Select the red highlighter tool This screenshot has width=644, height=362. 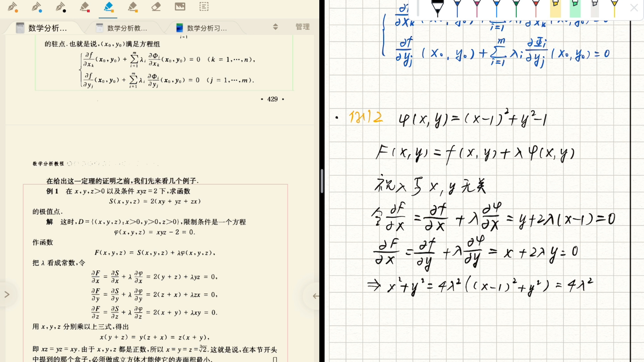click(x=84, y=7)
